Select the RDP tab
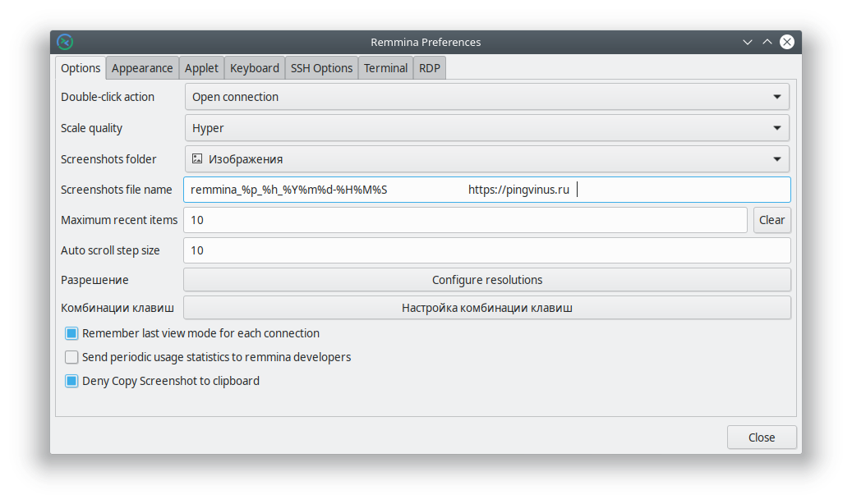This screenshot has width=852, height=504. 429,68
